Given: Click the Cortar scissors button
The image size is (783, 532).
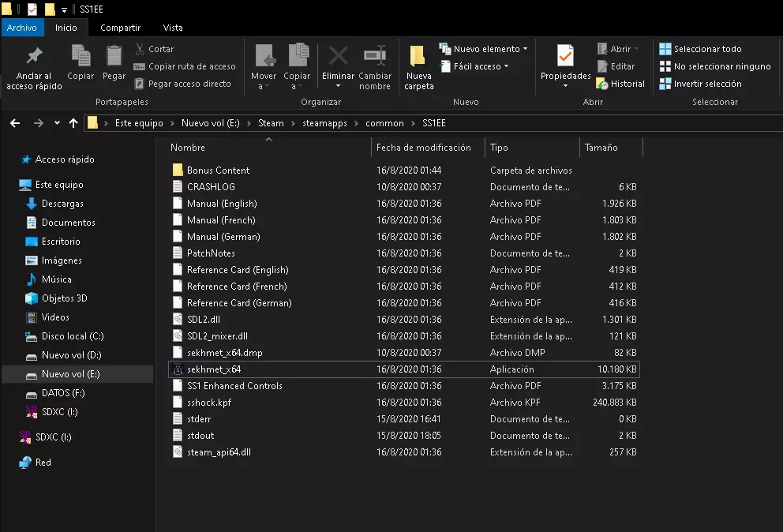Looking at the screenshot, I should coord(154,49).
